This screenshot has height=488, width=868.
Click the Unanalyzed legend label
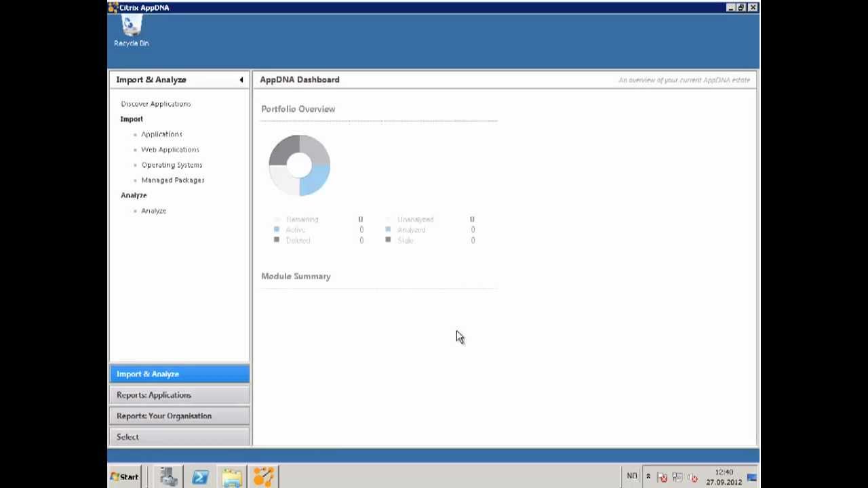point(415,220)
